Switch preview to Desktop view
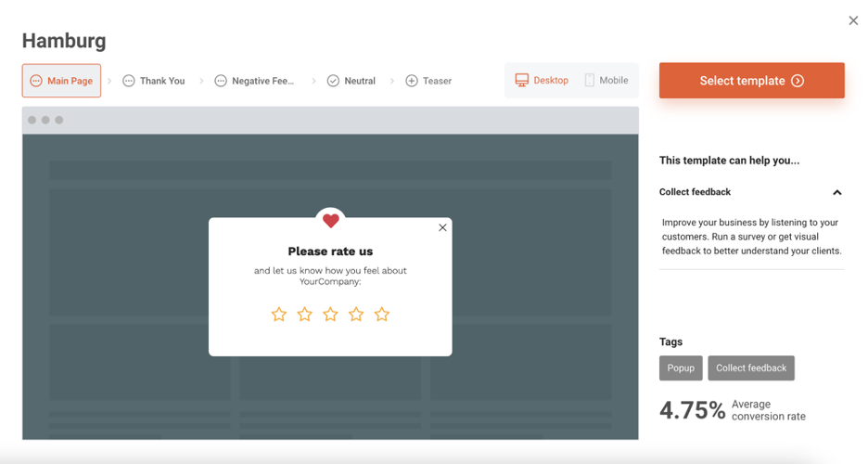The width and height of the screenshot is (868, 464). [542, 81]
